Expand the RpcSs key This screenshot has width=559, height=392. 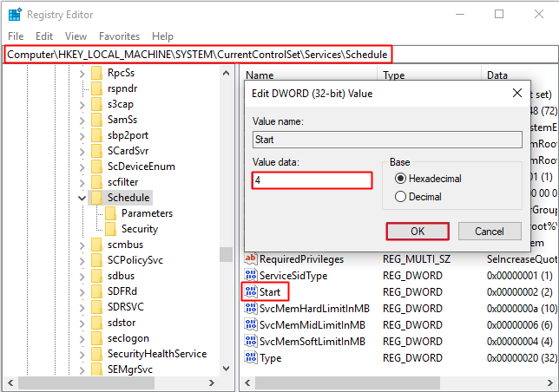[x=82, y=74]
